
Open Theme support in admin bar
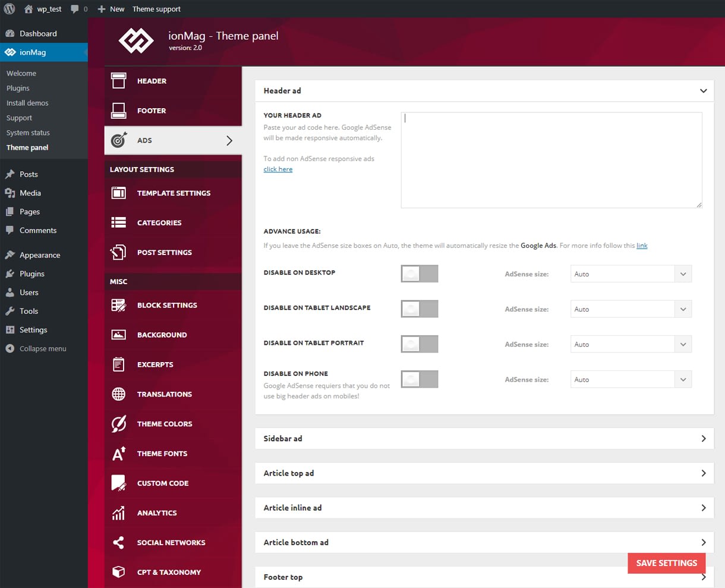(x=156, y=9)
